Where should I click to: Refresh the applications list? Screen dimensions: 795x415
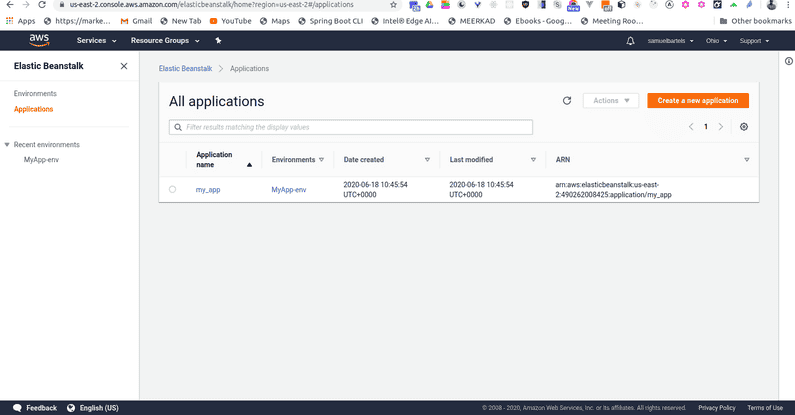[567, 100]
